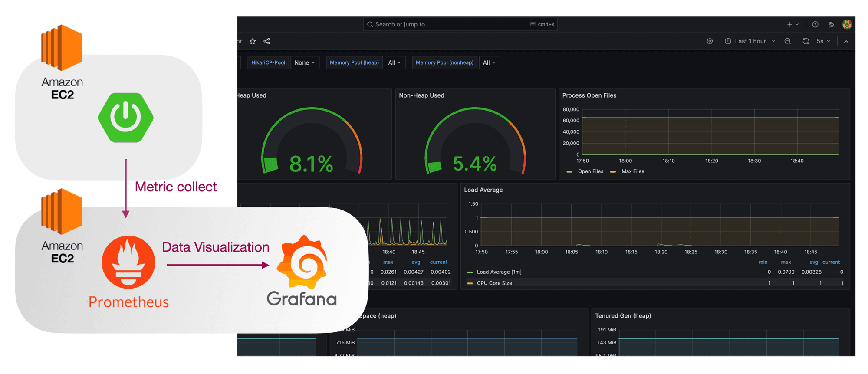The width and height of the screenshot is (868, 374).
Task: Open the HikariCP-Pool 'None' dropdown
Action: (305, 62)
